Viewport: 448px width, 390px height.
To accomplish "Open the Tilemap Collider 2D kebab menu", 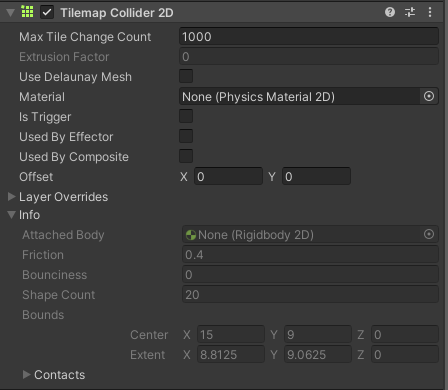I will coord(430,12).
